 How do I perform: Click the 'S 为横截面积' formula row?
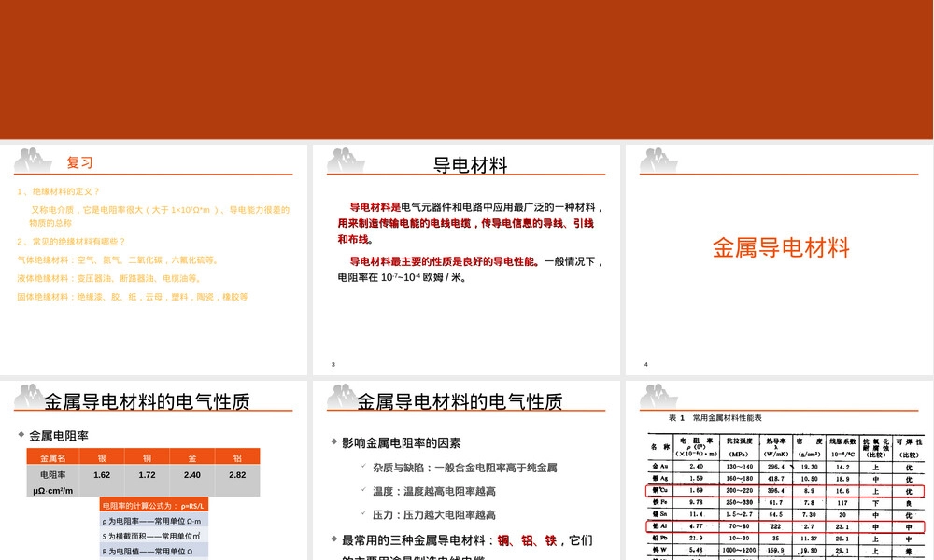point(154,536)
